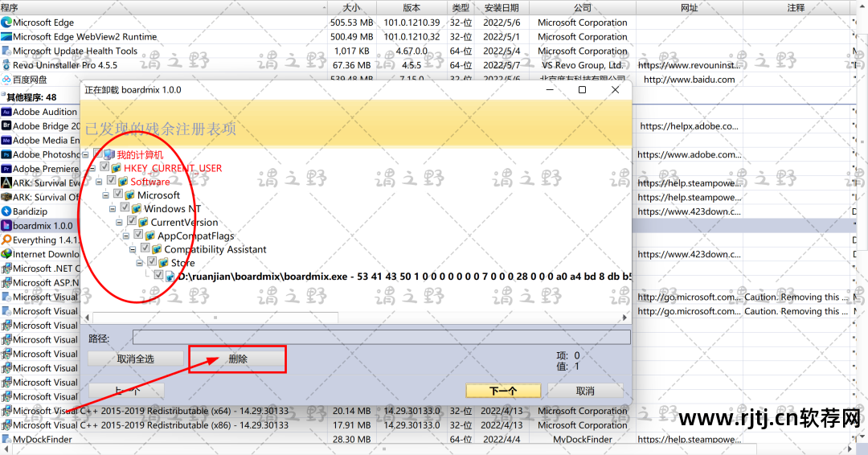Viewport: 868px width, 455px height.
Task: Click the Microsoft Edge program icon
Action: click(6, 23)
